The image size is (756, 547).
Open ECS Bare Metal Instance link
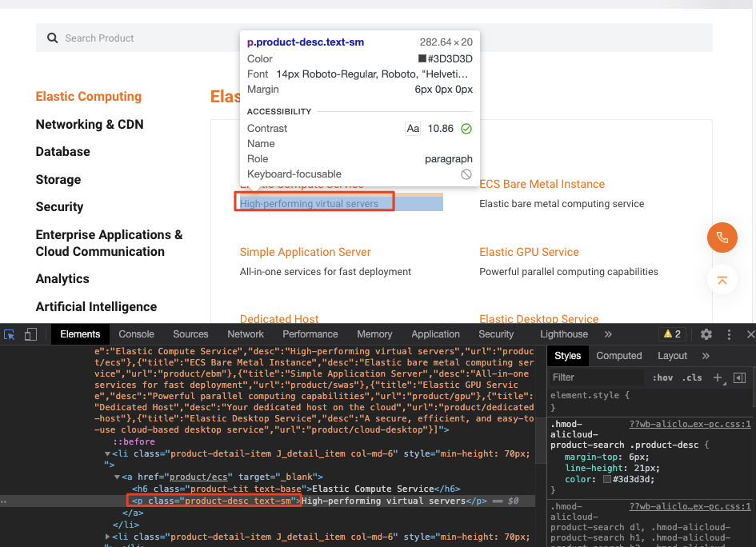pos(542,184)
